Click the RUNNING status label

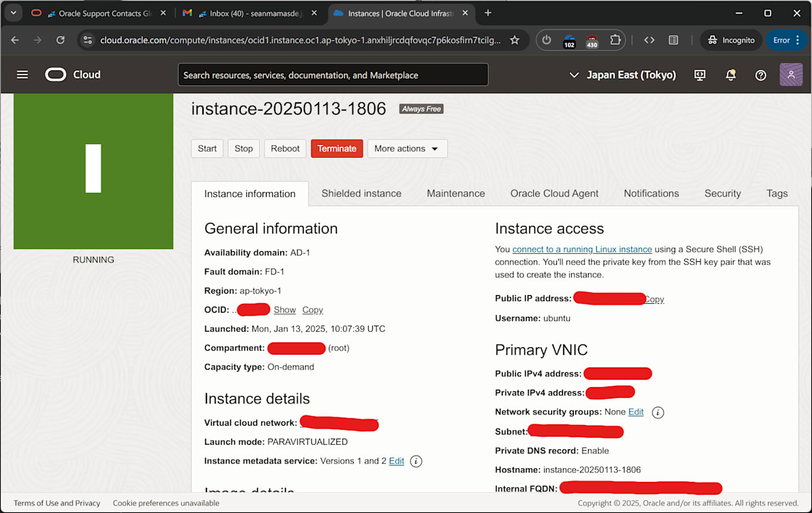point(93,260)
